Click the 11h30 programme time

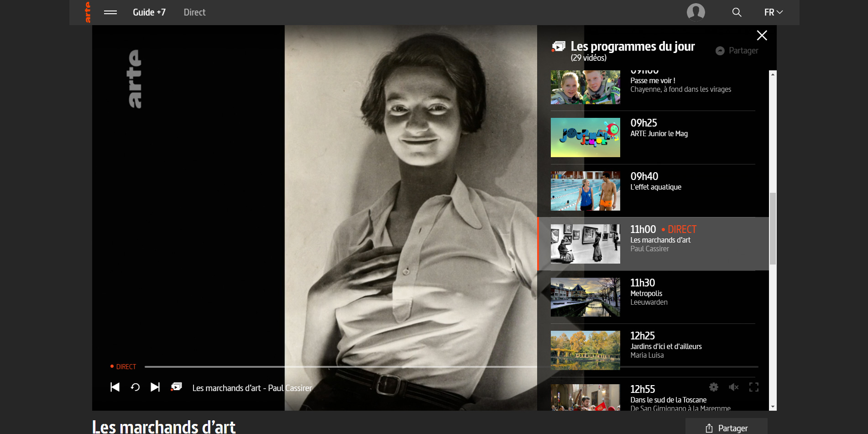(x=643, y=283)
